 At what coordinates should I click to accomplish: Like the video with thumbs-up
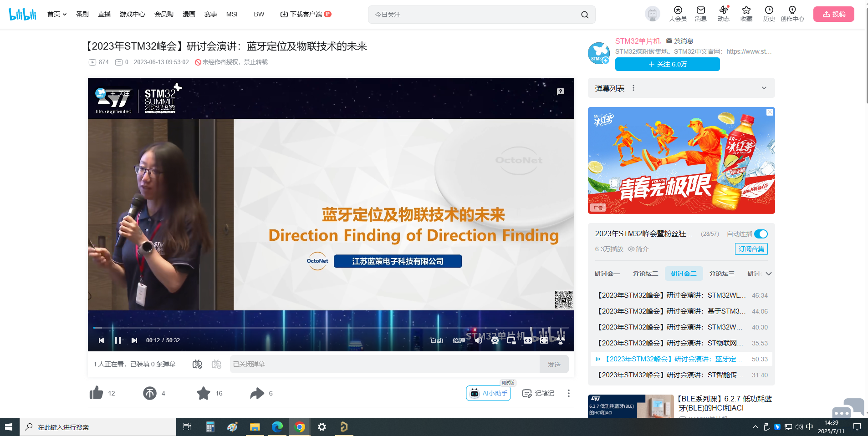[97, 393]
